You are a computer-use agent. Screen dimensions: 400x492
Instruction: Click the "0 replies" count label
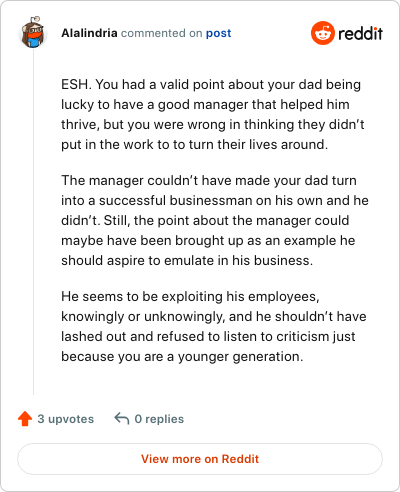(159, 419)
